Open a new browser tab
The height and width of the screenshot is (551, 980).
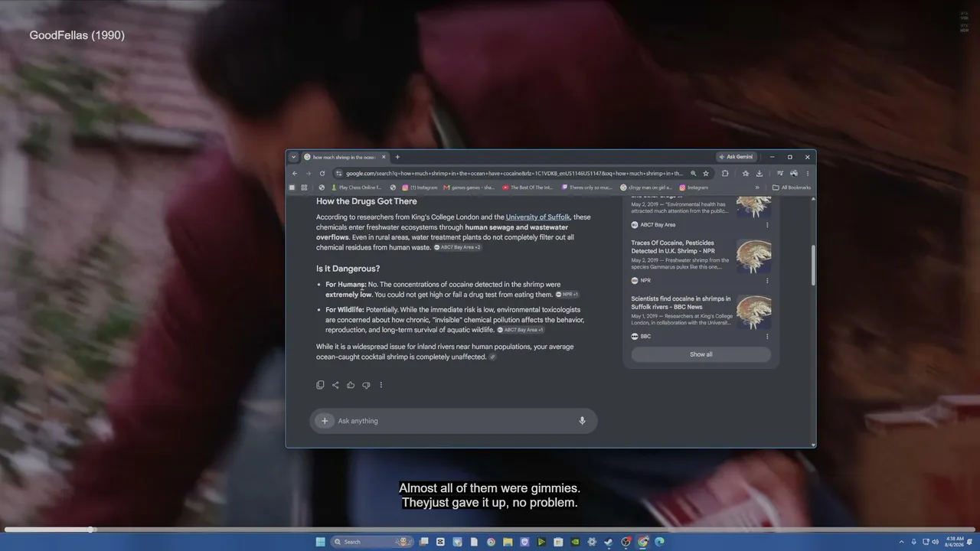397,157
